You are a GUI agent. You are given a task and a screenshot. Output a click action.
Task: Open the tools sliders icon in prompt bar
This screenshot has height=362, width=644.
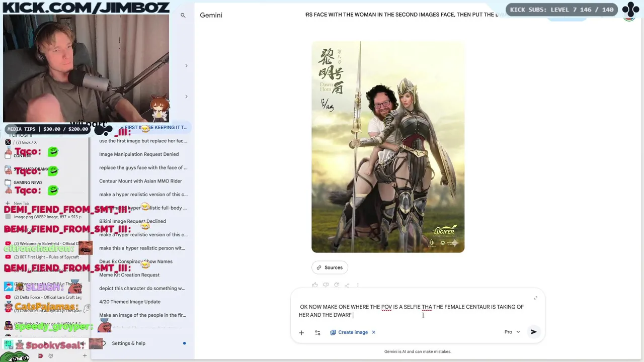317,332
